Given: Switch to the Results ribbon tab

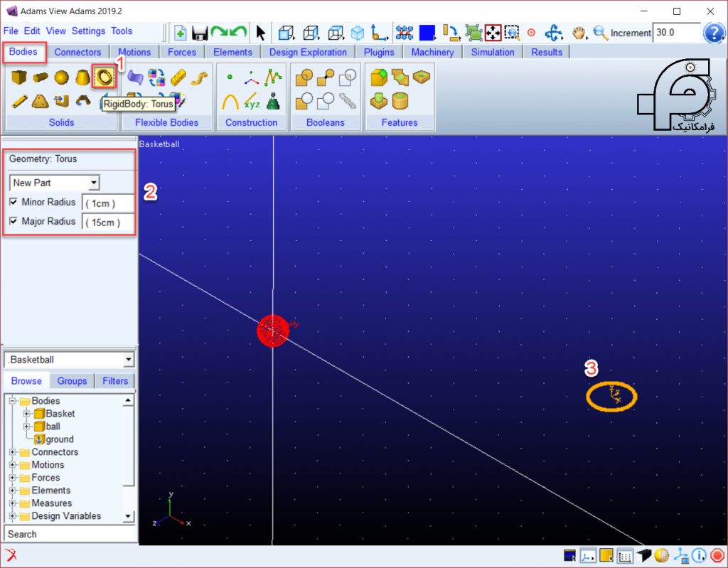Looking at the screenshot, I should pyautogui.click(x=547, y=52).
